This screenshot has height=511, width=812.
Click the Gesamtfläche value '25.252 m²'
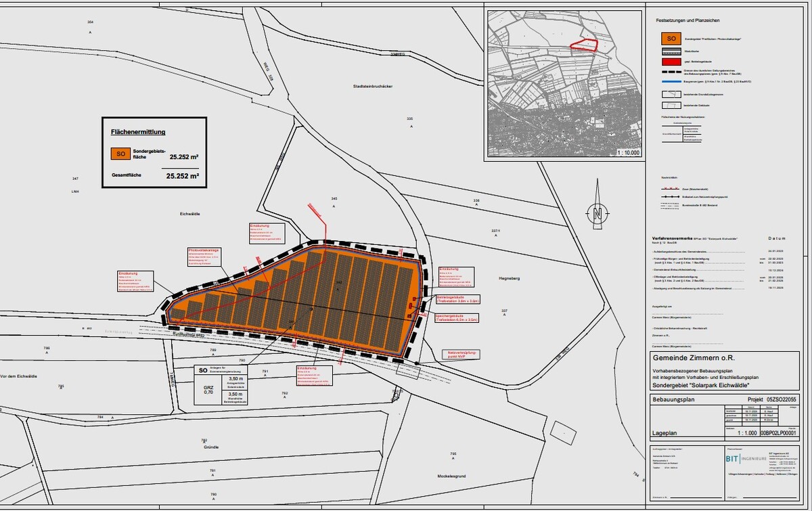click(x=182, y=175)
